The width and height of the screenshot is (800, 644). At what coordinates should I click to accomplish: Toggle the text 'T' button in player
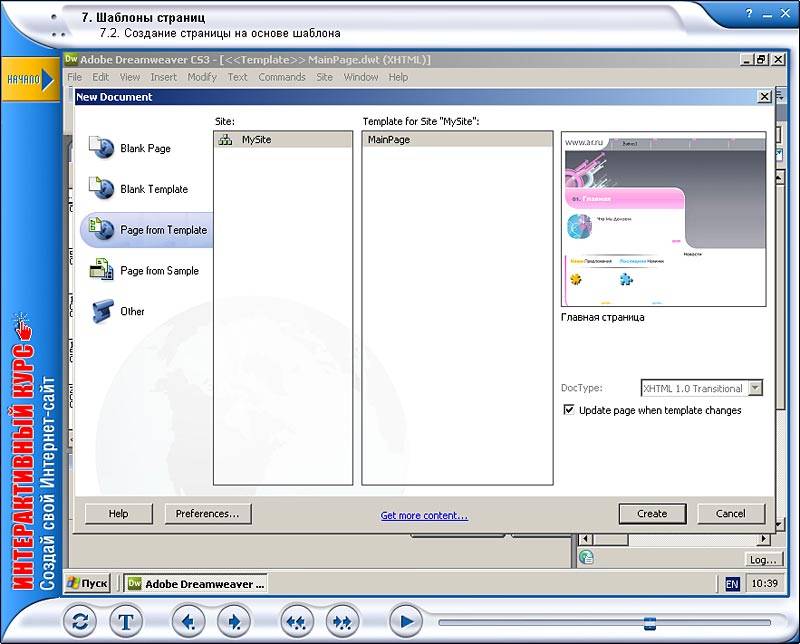pyautogui.click(x=126, y=621)
